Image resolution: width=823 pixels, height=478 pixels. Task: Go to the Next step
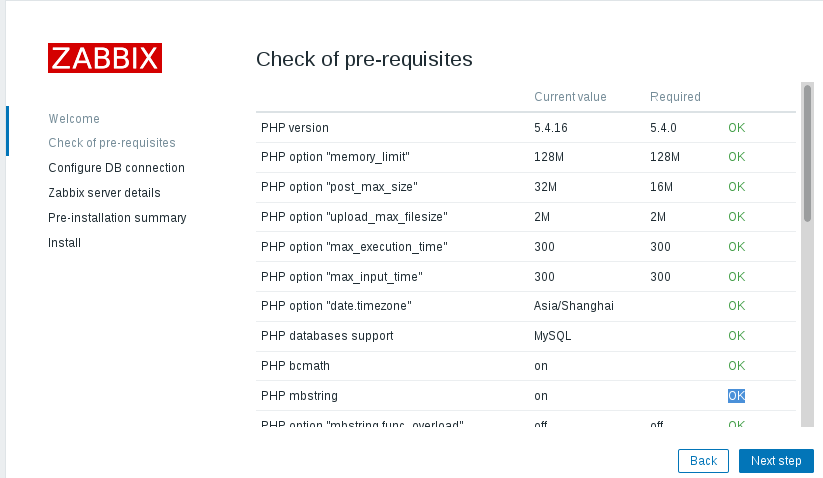click(x=776, y=461)
